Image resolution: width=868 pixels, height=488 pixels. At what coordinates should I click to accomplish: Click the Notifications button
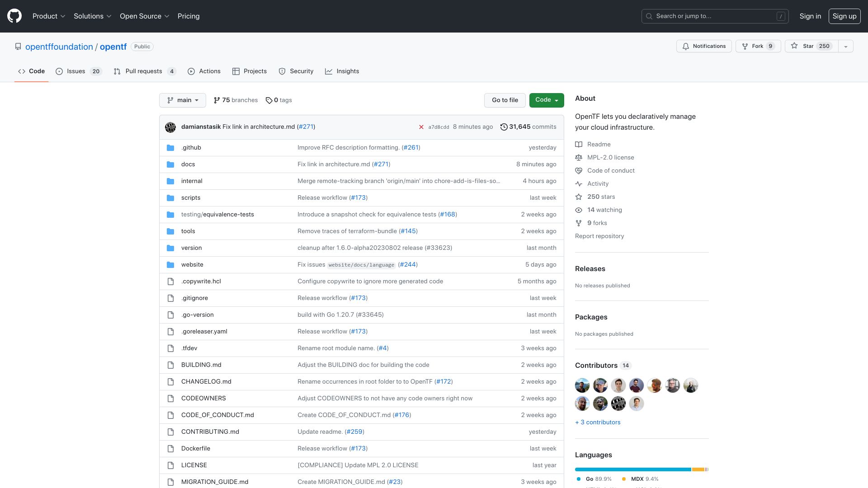point(704,46)
